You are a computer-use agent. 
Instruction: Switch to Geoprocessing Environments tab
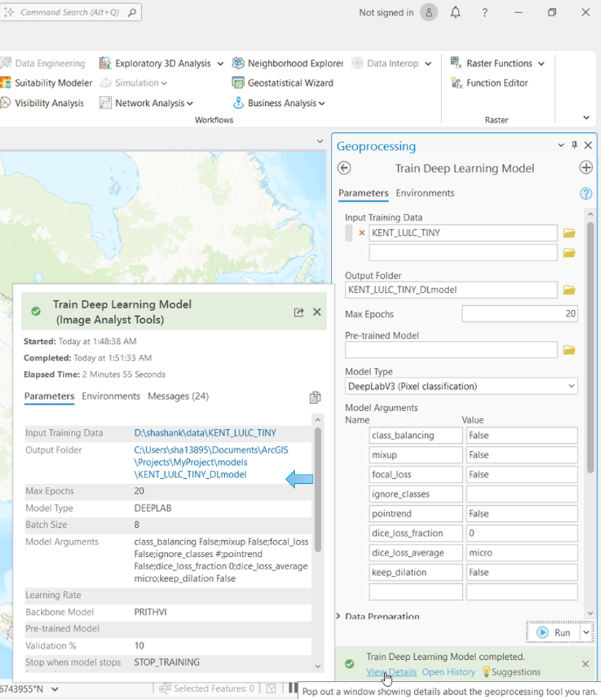click(425, 193)
